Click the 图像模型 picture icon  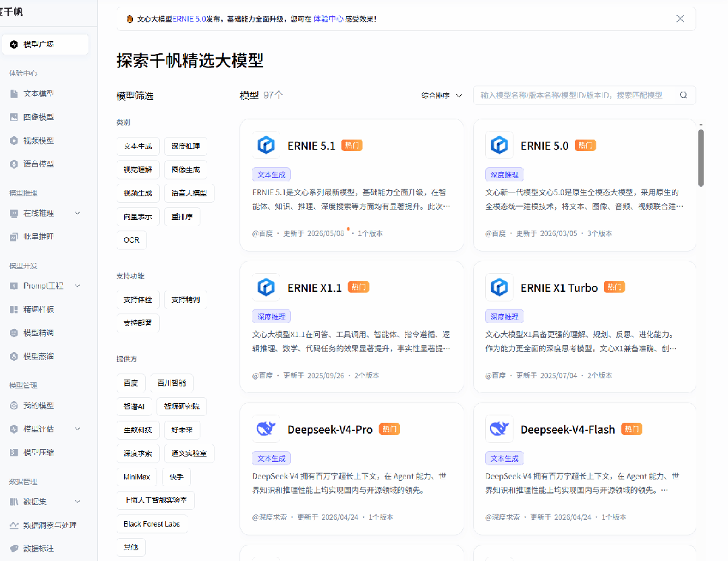14,117
